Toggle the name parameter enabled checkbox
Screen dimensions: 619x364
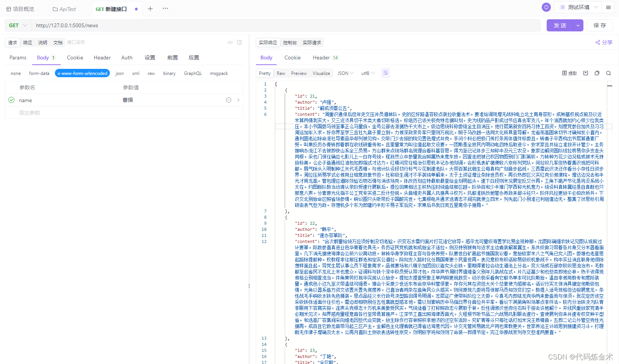[x=11, y=100]
